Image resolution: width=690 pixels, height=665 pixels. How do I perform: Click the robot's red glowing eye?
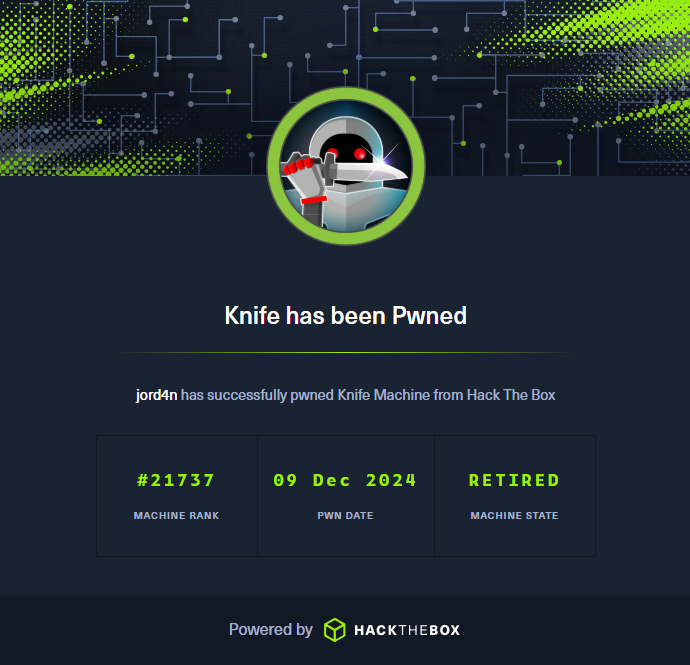coord(360,154)
